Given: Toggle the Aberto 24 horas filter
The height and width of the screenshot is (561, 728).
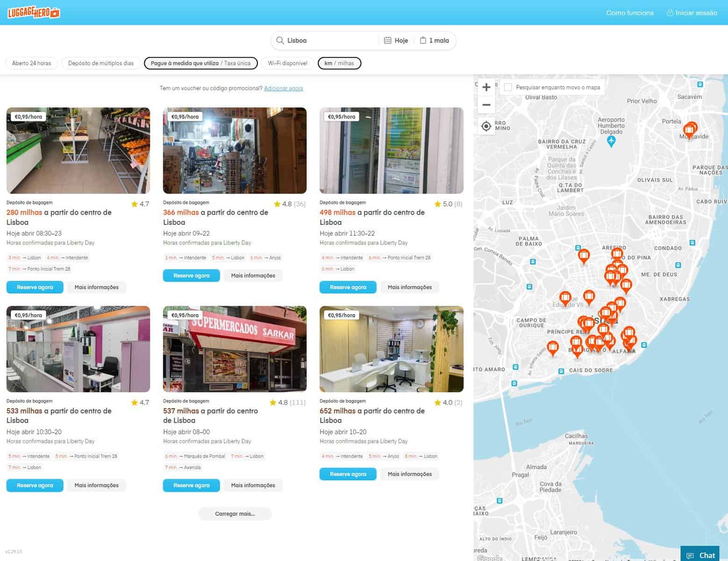Looking at the screenshot, I should point(31,63).
